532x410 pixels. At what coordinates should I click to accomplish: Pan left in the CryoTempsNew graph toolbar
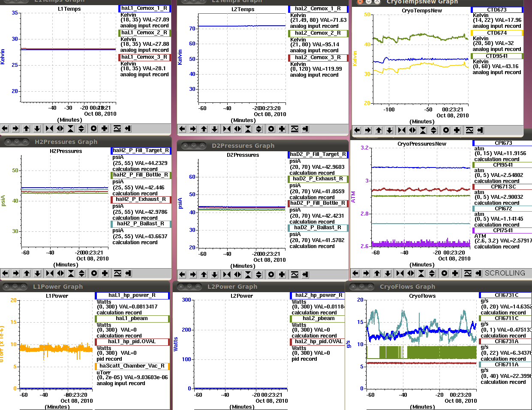pyautogui.click(x=357, y=130)
